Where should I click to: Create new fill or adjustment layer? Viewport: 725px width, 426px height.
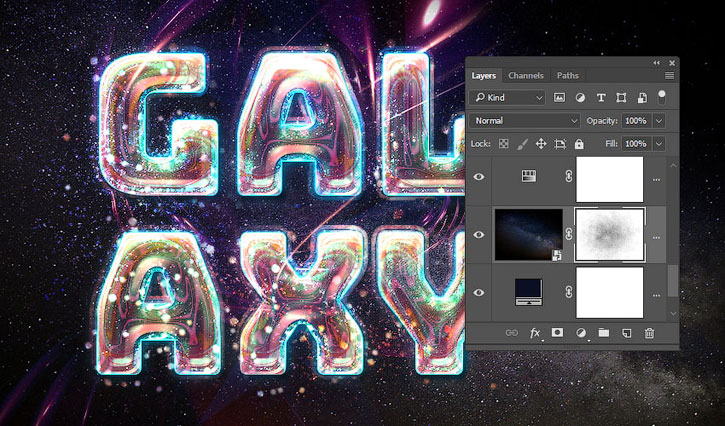[x=581, y=333]
